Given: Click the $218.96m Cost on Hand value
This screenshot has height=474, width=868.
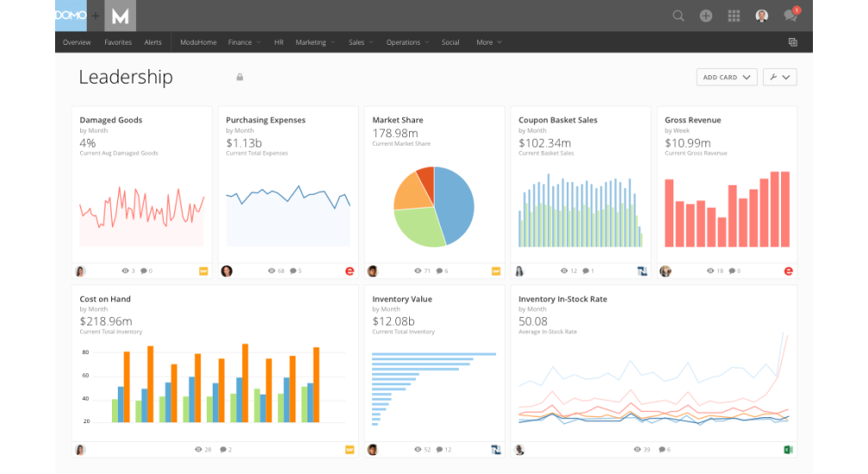Looking at the screenshot, I should pos(106,321).
